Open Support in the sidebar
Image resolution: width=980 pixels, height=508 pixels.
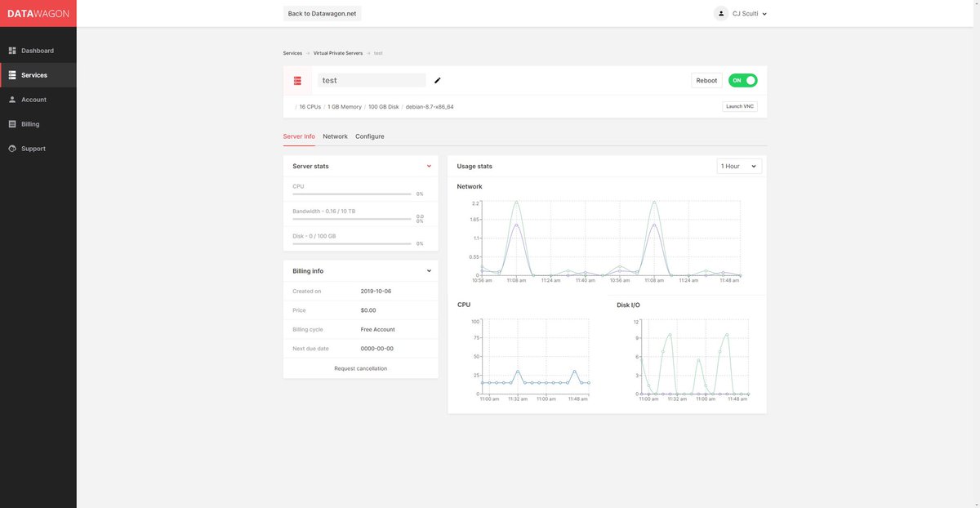pyautogui.click(x=38, y=149)
